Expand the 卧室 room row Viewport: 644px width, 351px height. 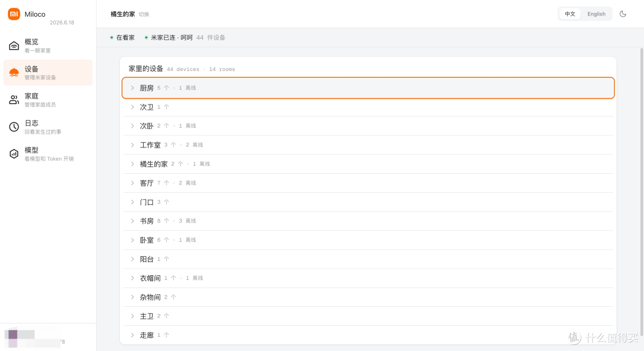pos(368,240)
